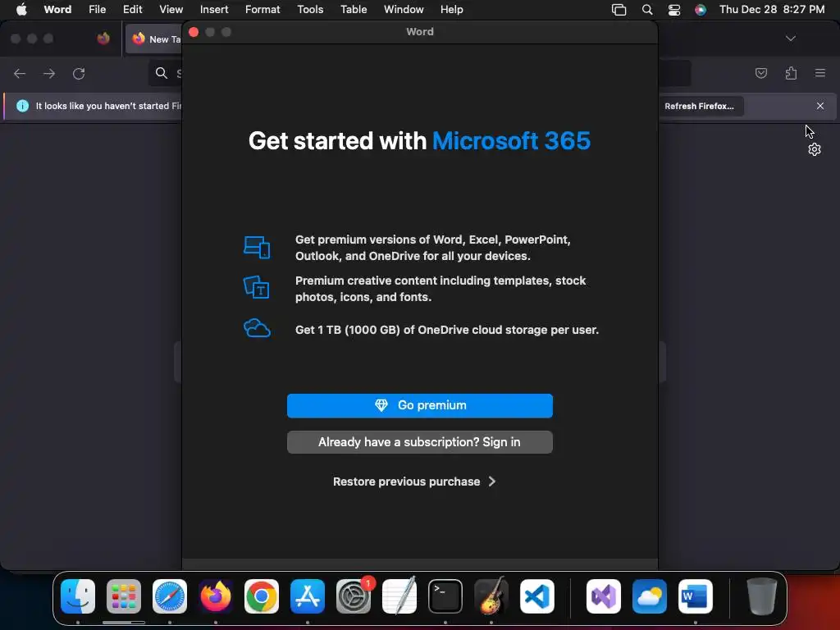Open the App Store dock icon
This screenshot has width=840, height=630.
coord(308,596)
